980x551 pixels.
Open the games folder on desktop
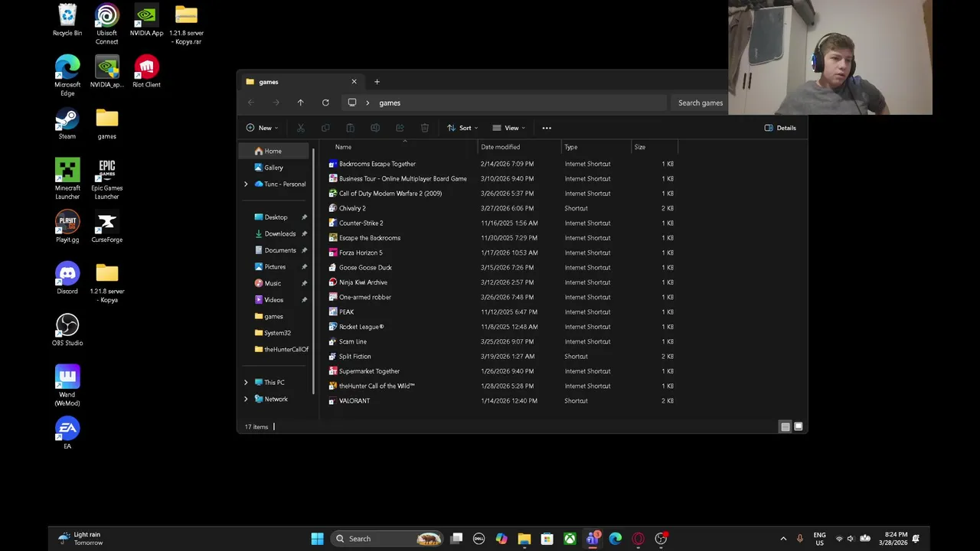pos(106,124)
